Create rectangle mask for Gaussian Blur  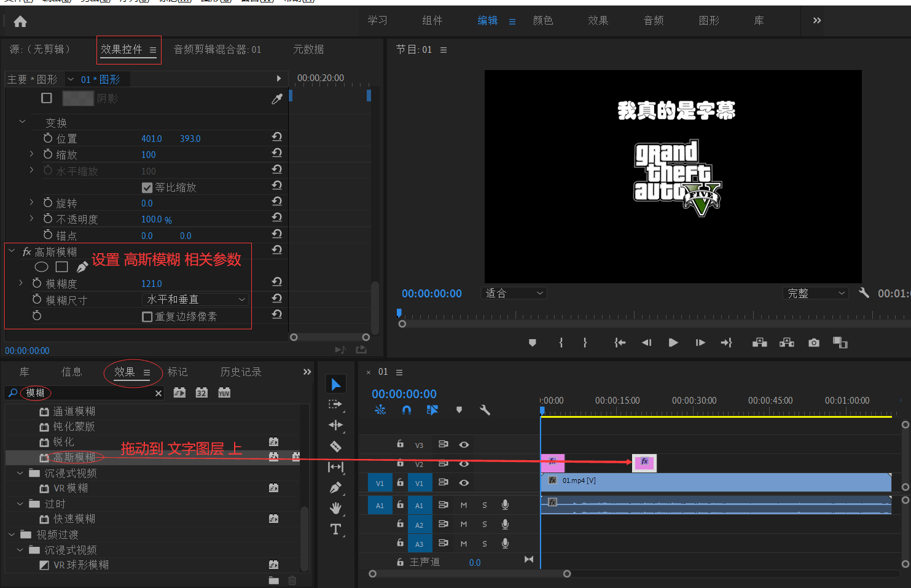(x=61, y=267)
